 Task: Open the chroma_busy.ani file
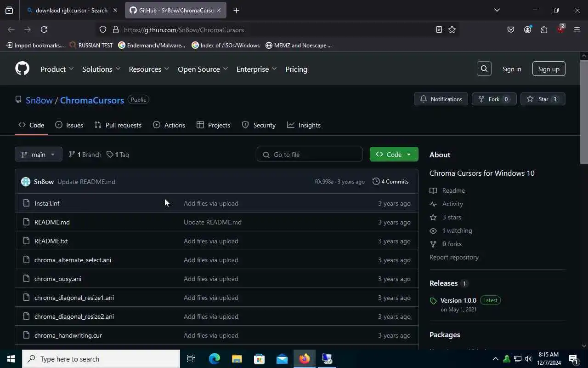(58, 279)
